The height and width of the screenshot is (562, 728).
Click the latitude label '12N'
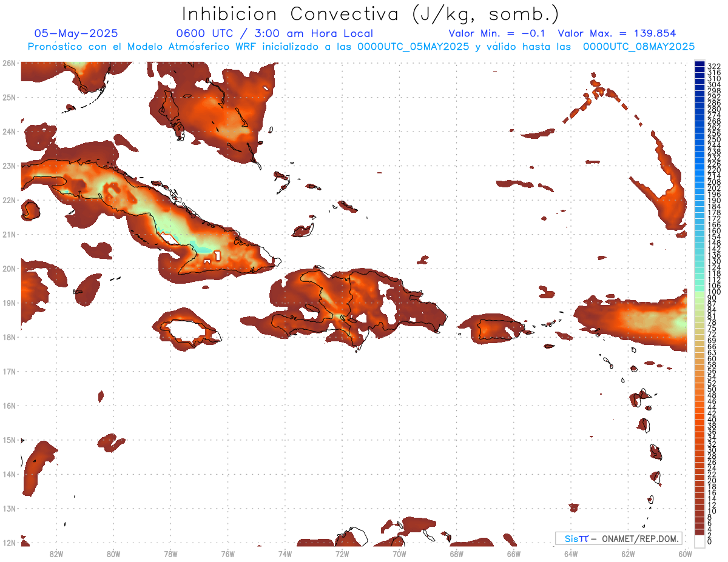8,543
